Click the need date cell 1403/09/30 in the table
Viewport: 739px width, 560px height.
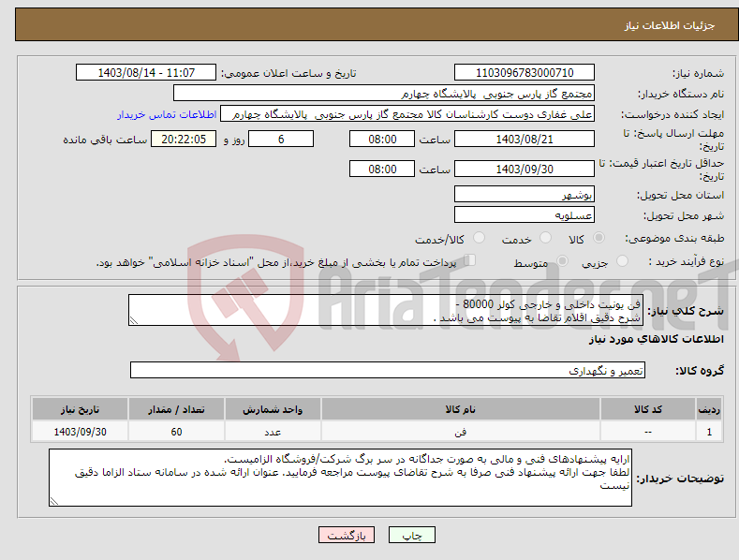click(81, 432)
